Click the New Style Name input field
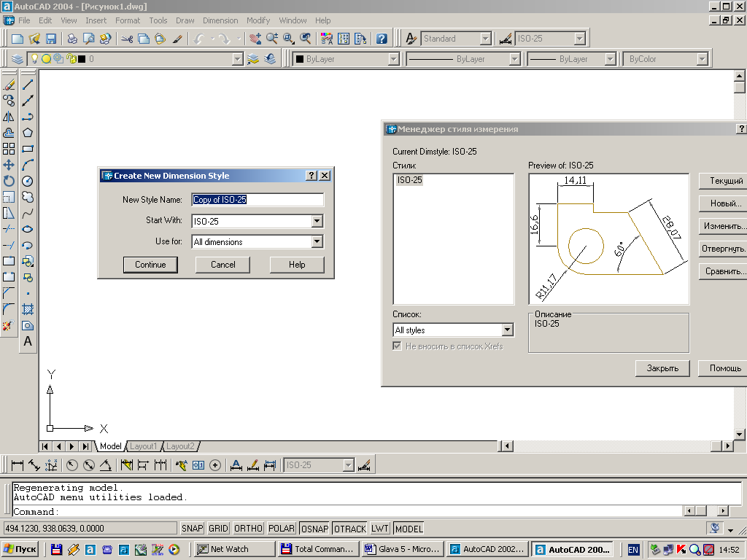This screenshot has height=560, width=747. tap(258, 200)
